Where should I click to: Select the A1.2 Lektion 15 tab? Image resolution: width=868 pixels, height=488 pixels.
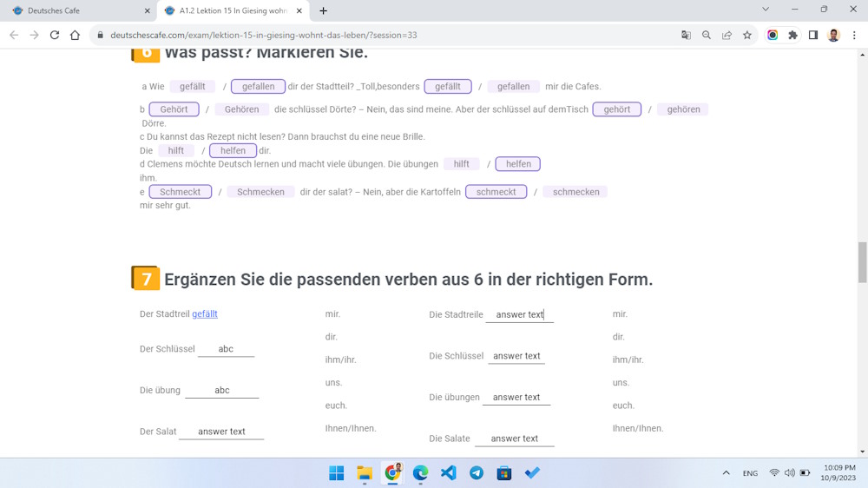(x=233, y=10)
